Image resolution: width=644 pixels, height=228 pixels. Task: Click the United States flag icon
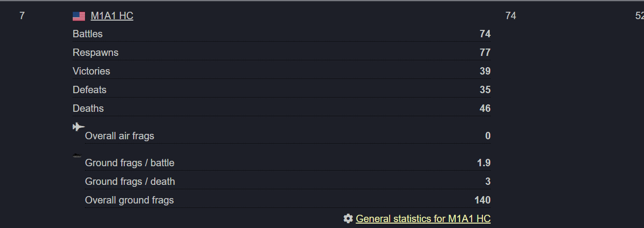(x=79, y=16)
